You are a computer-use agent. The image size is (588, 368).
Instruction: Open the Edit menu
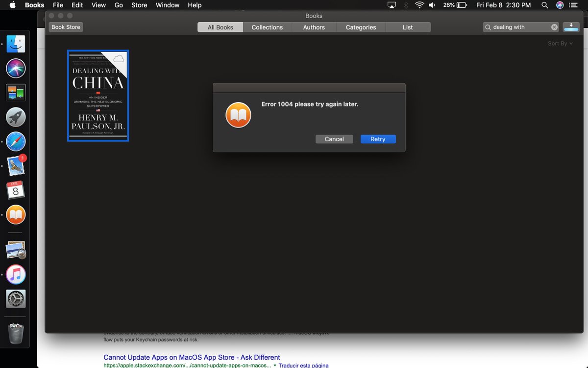[x=77, y=5]
